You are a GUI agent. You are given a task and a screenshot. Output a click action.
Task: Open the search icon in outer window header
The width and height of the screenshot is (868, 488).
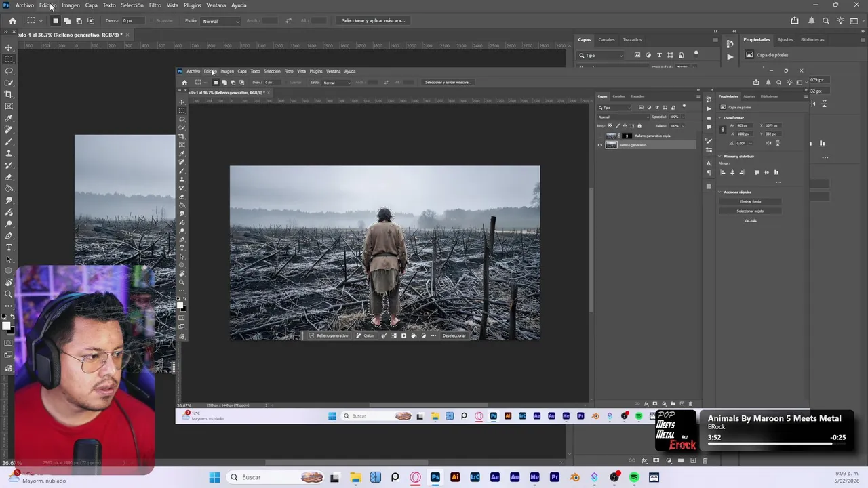click(826, 21)
